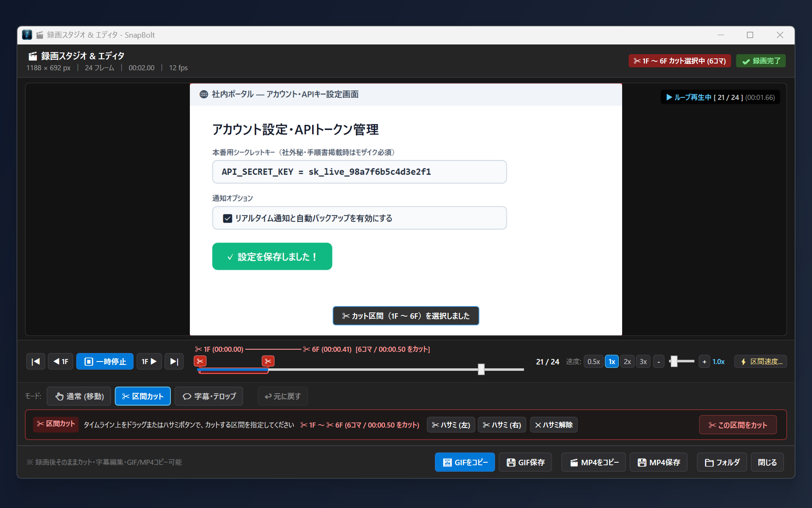Clear scissors with ハサミ解除
The height and width of the screenshot is (508, 812).
[x=554, y=425]
